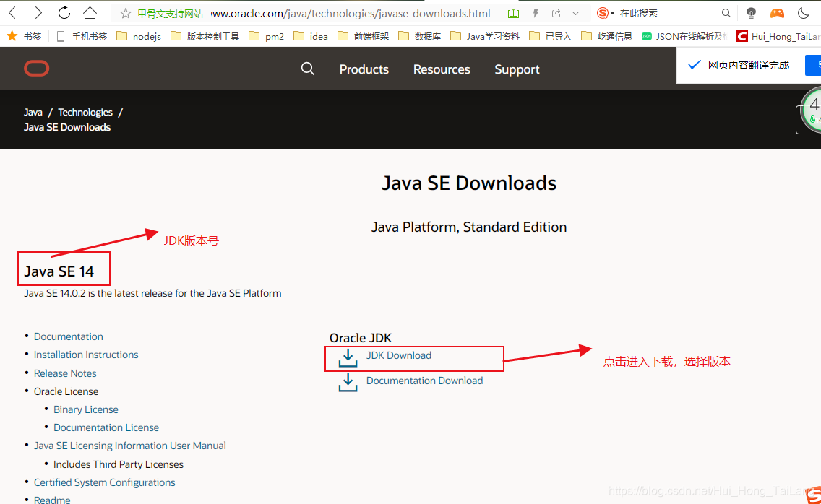Open the 屹通信息 bookmark folder
Viewport: 821px width, 504px height.
click(606, 36)
